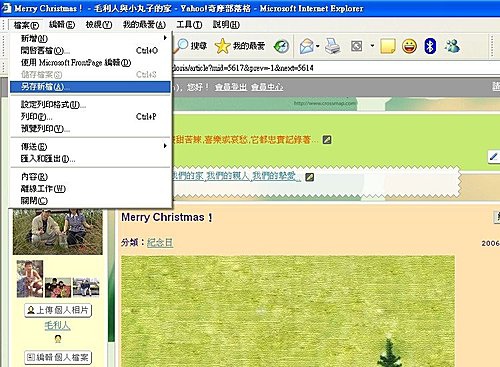Choose 開啟舊檔(O) menu entry
500x367 pixels.
click(x=90, y=50)
